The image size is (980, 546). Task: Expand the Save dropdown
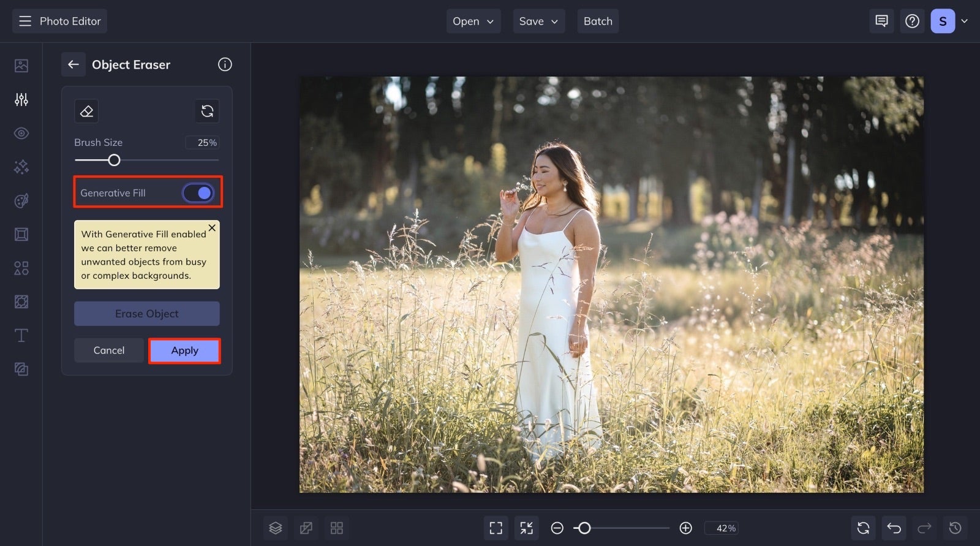coord(539,21)
